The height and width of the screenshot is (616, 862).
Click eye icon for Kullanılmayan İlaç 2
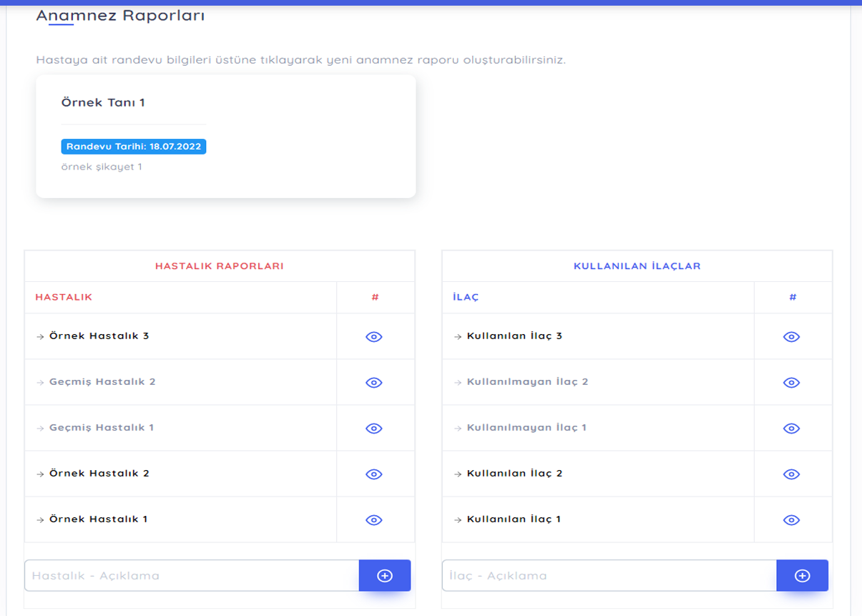coord(791,383)
